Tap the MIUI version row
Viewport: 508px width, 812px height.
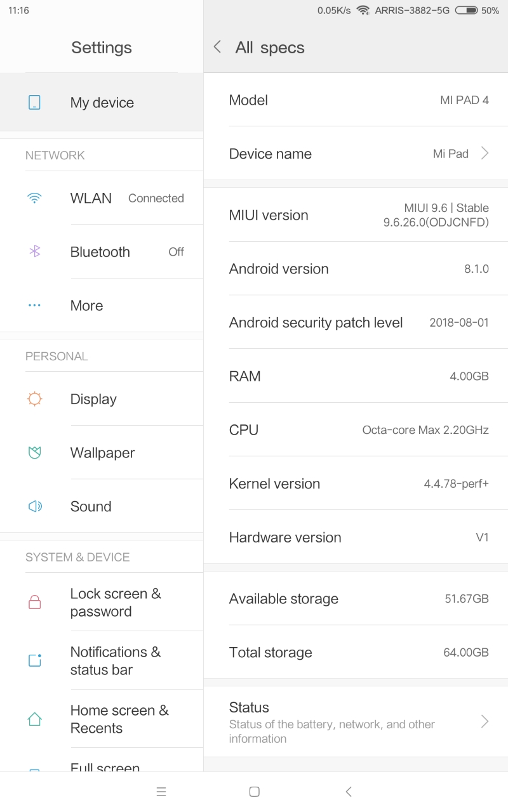[356, 215]
